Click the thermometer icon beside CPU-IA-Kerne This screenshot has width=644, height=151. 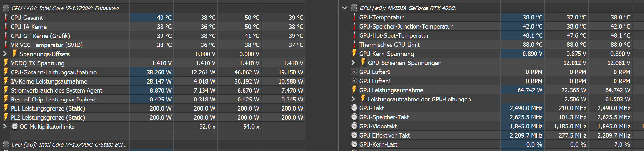click(6, 27)
